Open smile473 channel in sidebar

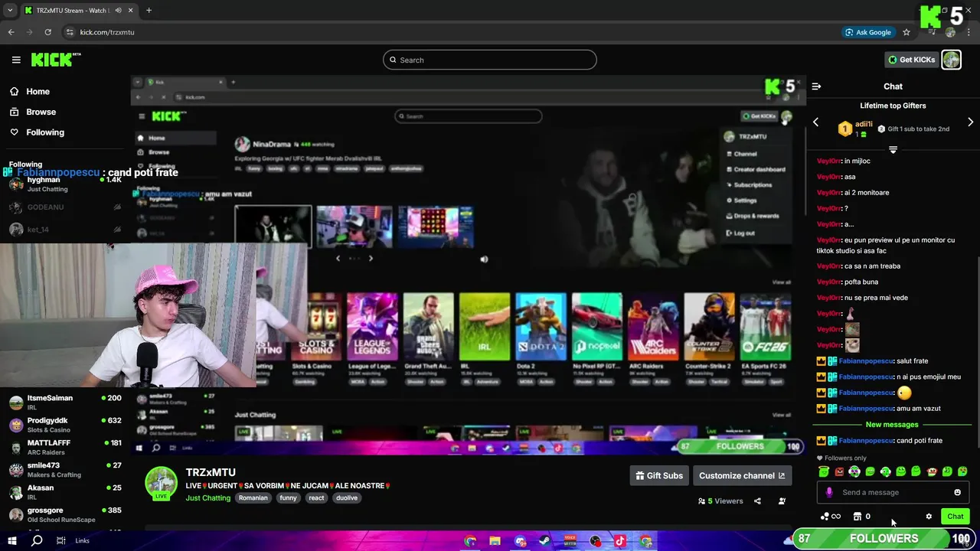[x=66, y=469]
